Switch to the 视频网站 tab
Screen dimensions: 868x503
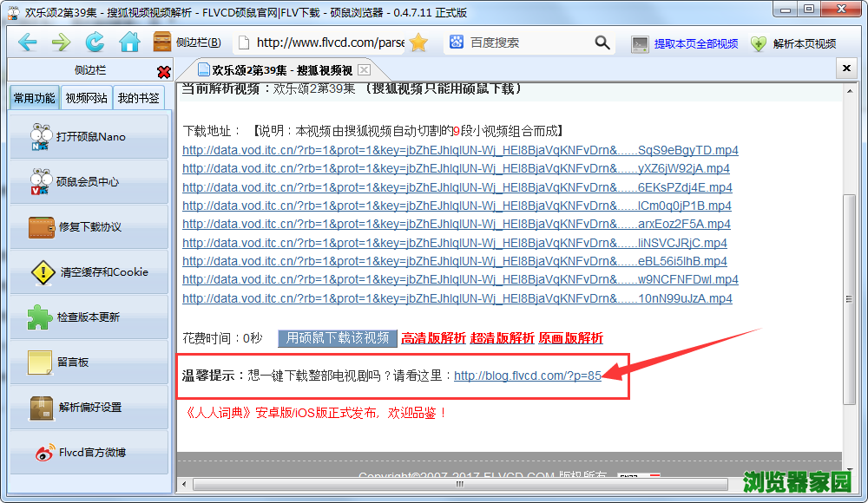(x=87, y=98)
